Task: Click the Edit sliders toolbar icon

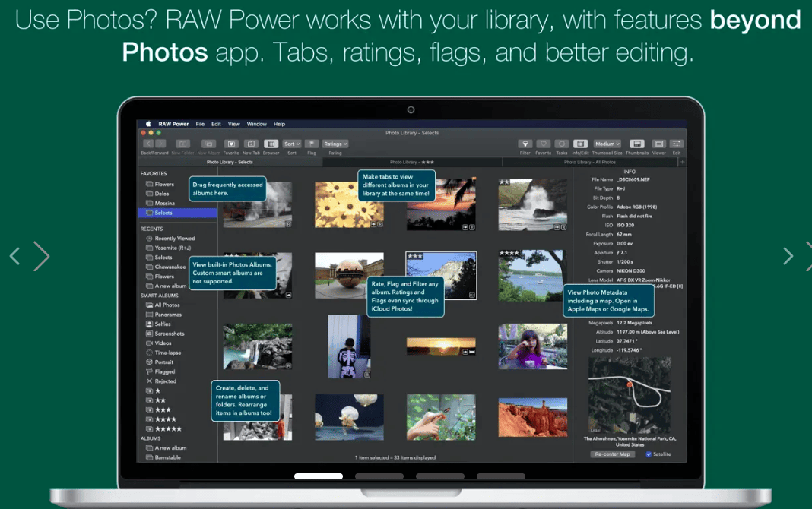Action: [677, 144]
